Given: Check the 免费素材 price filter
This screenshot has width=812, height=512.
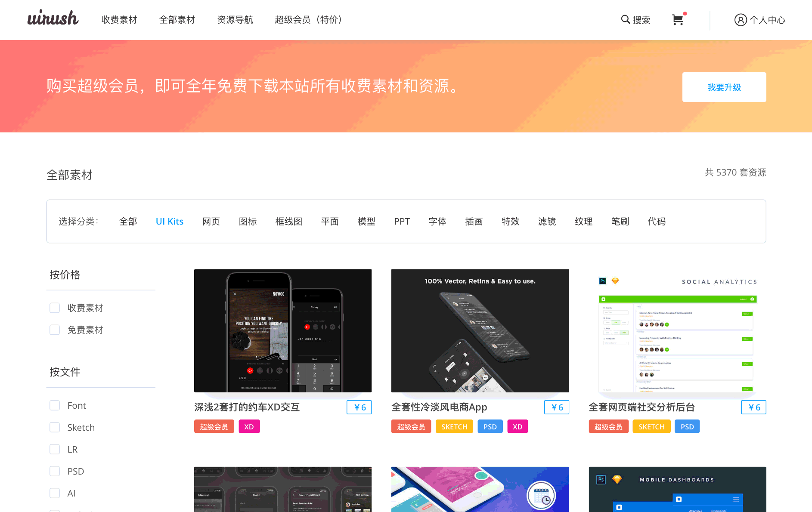Looking at the screenshot, I should (55, 330).
